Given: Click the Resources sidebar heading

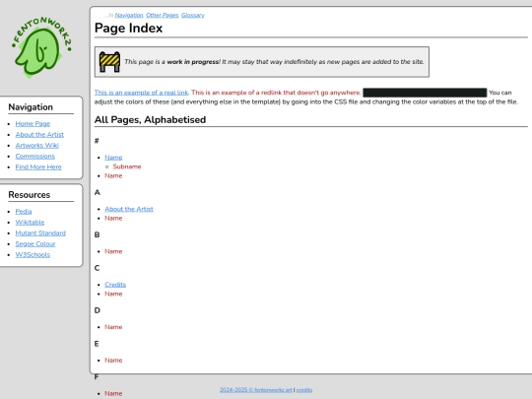Looking at the screenshot, I should (x=30, y=195).
